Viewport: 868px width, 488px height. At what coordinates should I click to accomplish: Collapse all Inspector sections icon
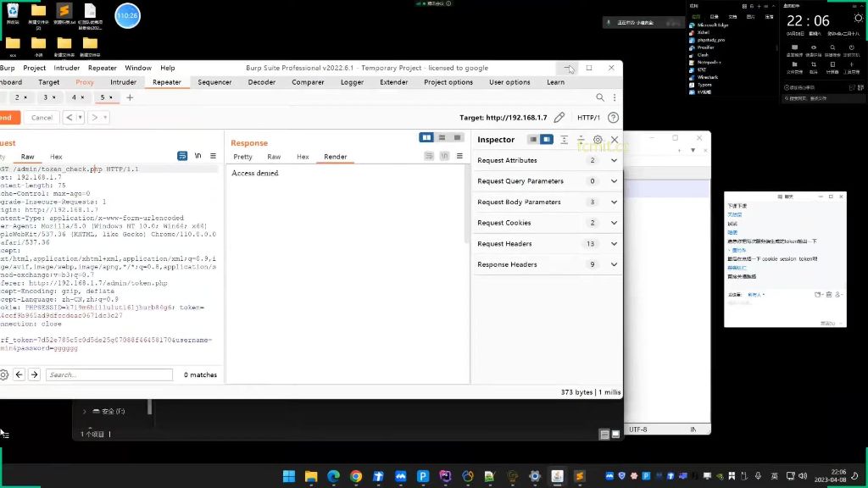581,140
